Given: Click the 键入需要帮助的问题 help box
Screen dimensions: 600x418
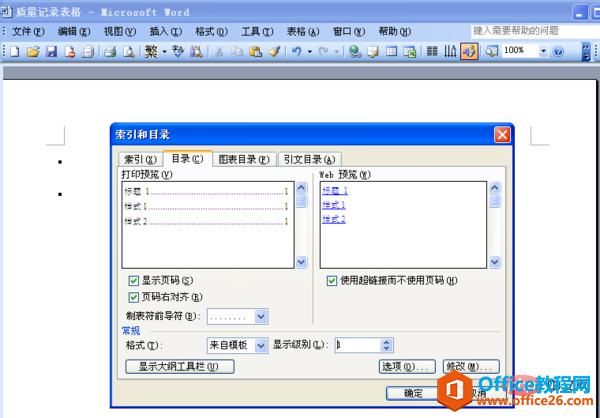Looking at the screenshot, I should [x=535, y=31].
